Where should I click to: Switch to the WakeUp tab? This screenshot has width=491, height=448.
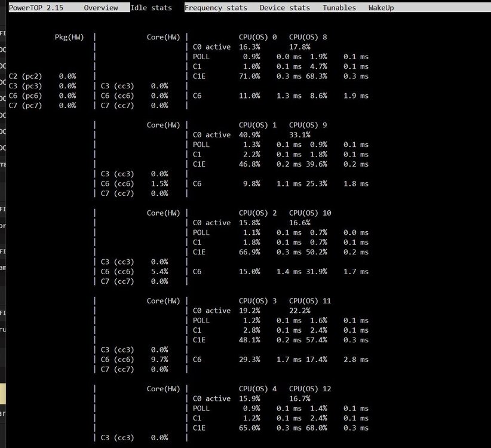[381, 8]
